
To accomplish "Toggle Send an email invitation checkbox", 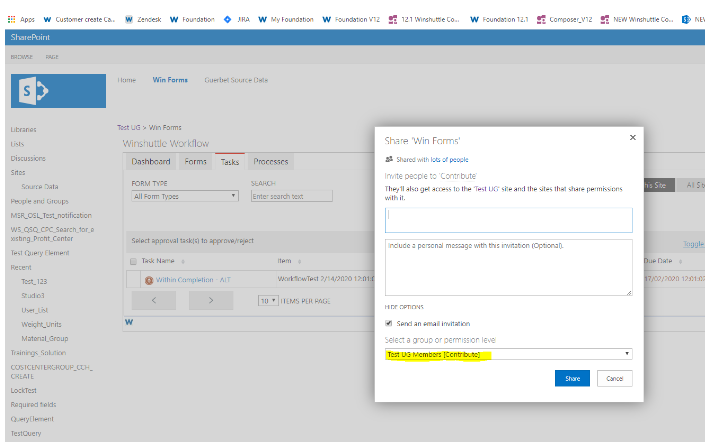I will pos(389,323).
